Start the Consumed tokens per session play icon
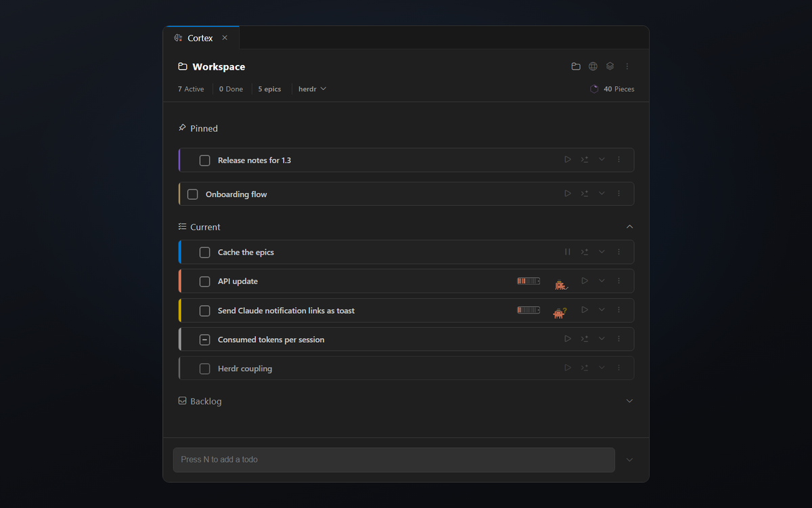Viewport: 812px width, 508px height. point(568,339)
